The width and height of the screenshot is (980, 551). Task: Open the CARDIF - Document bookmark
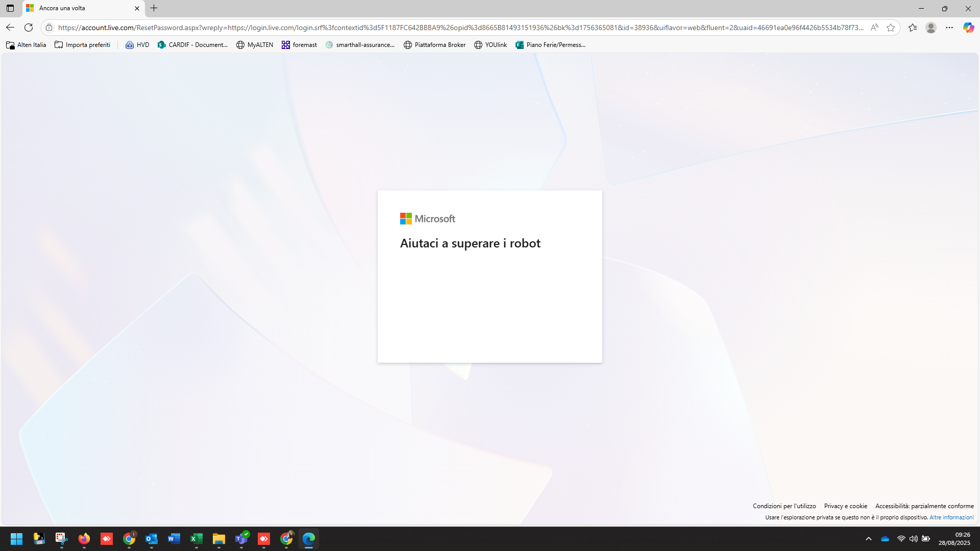click(192, 45)
